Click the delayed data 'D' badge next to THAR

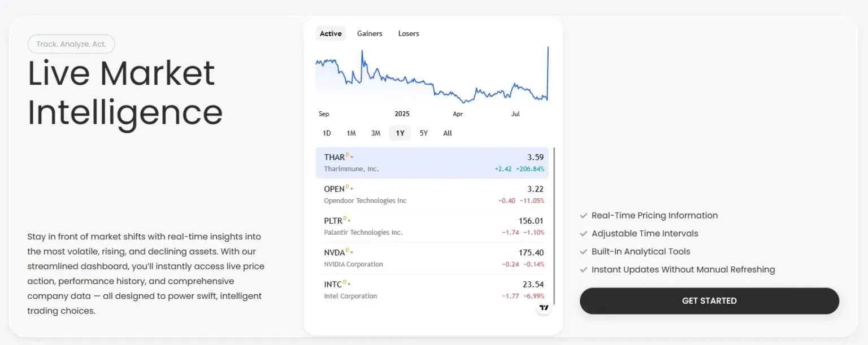348,155
